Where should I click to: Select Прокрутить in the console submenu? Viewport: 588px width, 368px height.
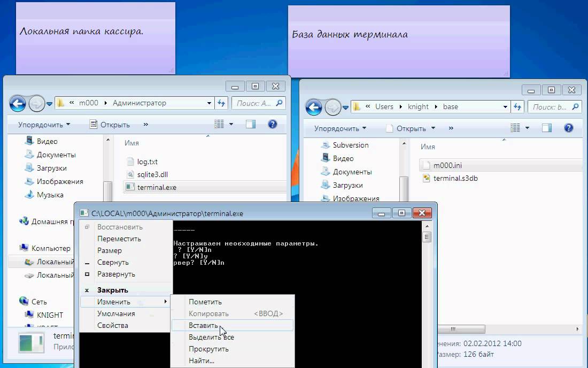click(x=232, y=349)
